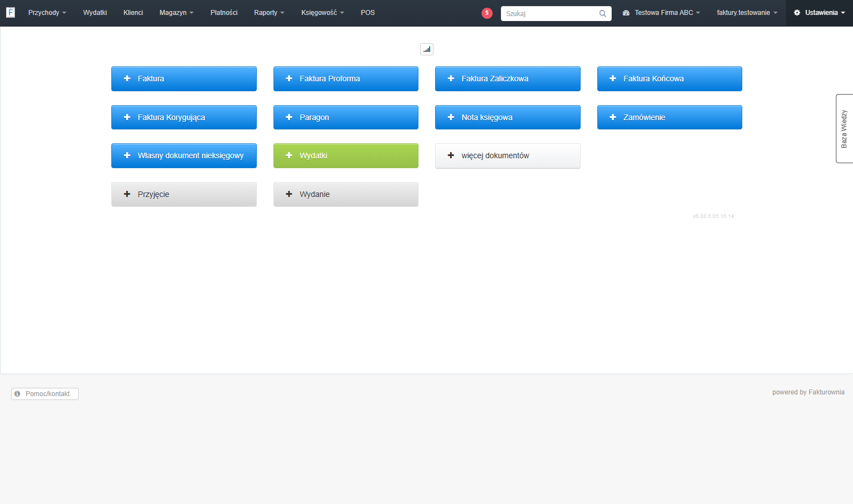Create a Nota księgowa
The height and width of the screenshot is (504, 853).
point(508,117)
